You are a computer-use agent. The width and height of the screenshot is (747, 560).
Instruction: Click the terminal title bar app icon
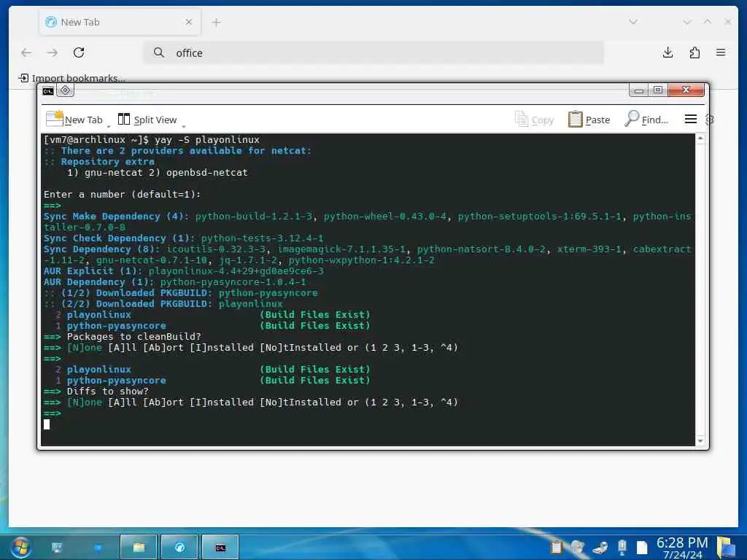pos(48,91)
